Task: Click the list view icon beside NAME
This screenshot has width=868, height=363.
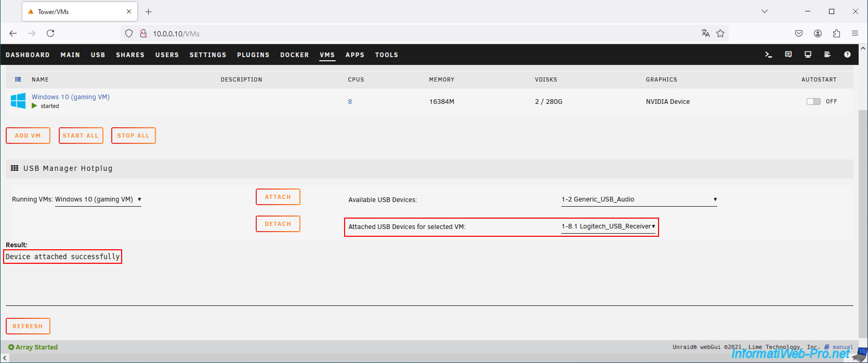Action: coord(18,79)
